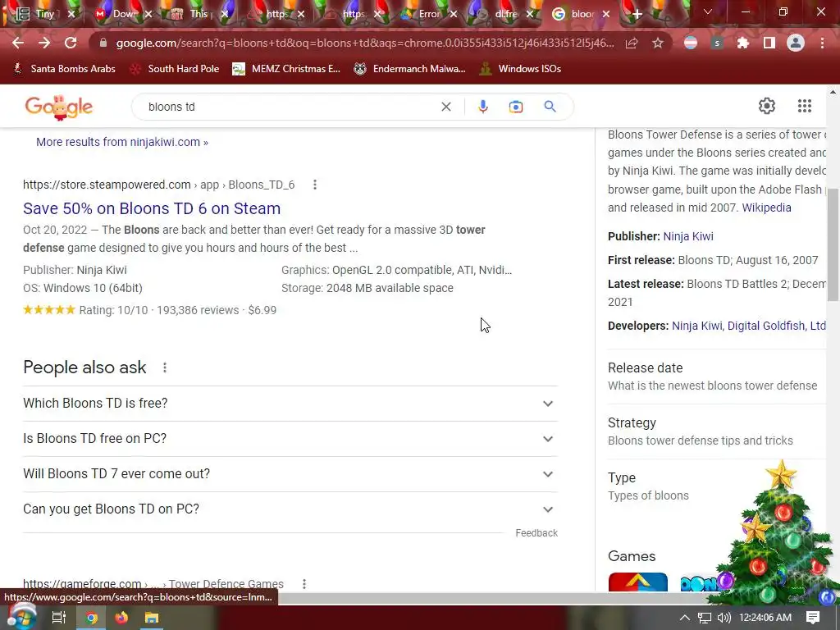
Task: Bookmark this page with the star icon
Action: (658, 43)
